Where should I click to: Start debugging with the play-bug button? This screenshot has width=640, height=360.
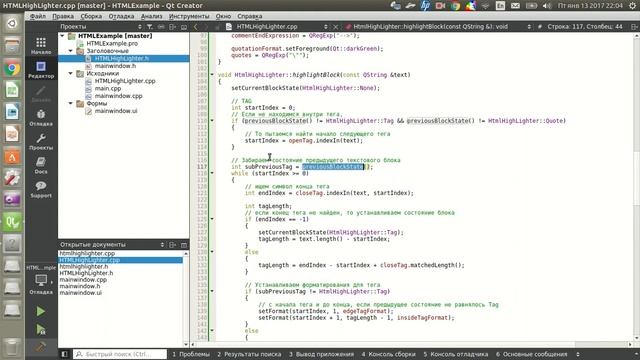40,329
